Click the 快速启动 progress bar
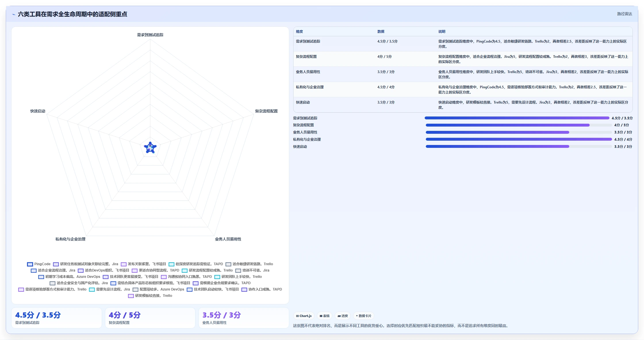Image resolution: width=644 pixels, height=340 pixels. tap(519, 146)
